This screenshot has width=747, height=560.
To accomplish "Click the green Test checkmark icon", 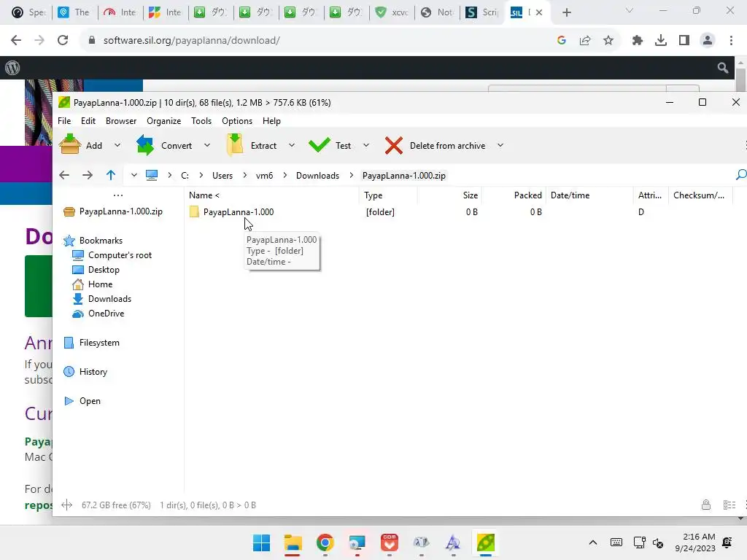I will [320, 145].
